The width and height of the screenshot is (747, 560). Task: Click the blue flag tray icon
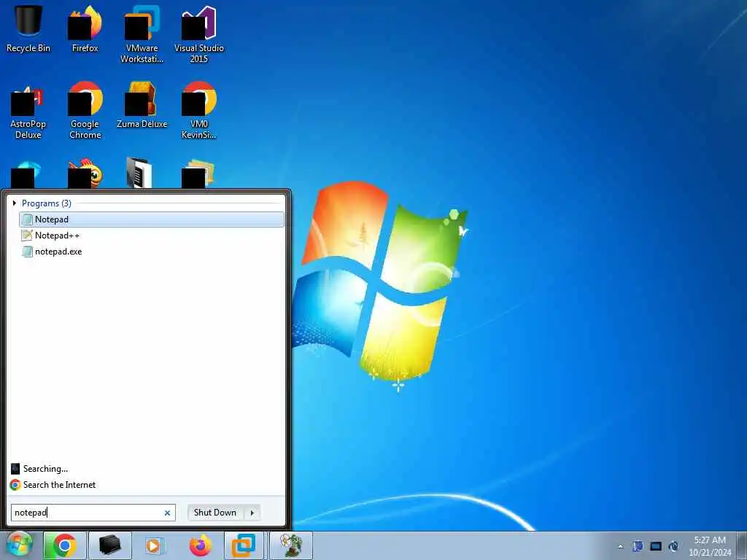638,546
